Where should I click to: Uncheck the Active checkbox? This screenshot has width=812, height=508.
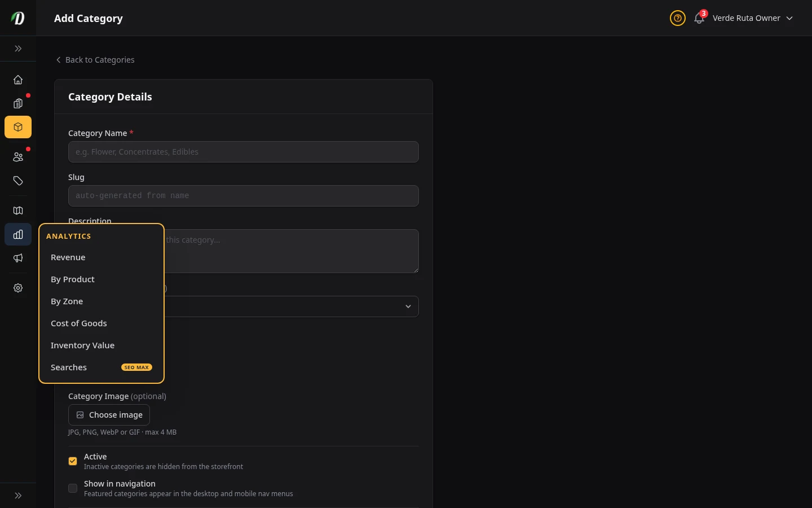pyautogui.click(x=73, y=461)
